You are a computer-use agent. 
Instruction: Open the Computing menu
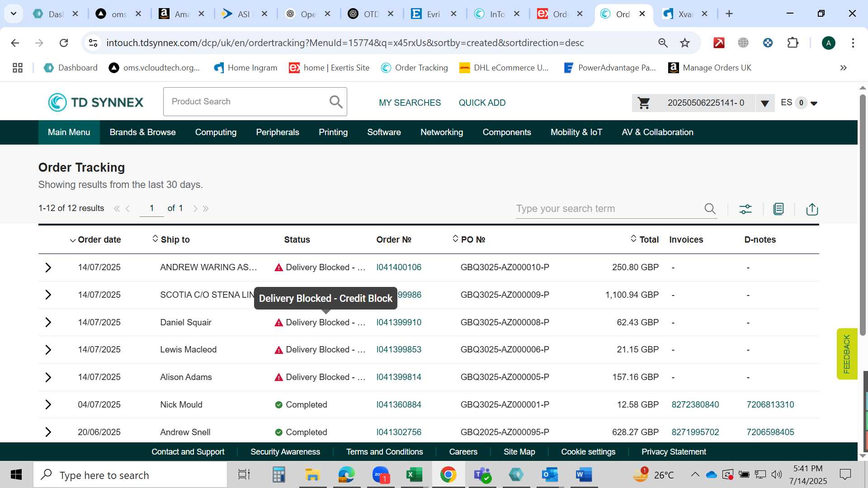(x=216, y=132)
